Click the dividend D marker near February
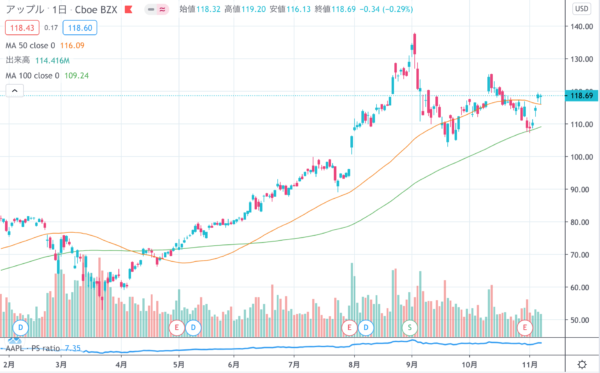The width and height of the screenshot is (600, 373). point(21,328)
